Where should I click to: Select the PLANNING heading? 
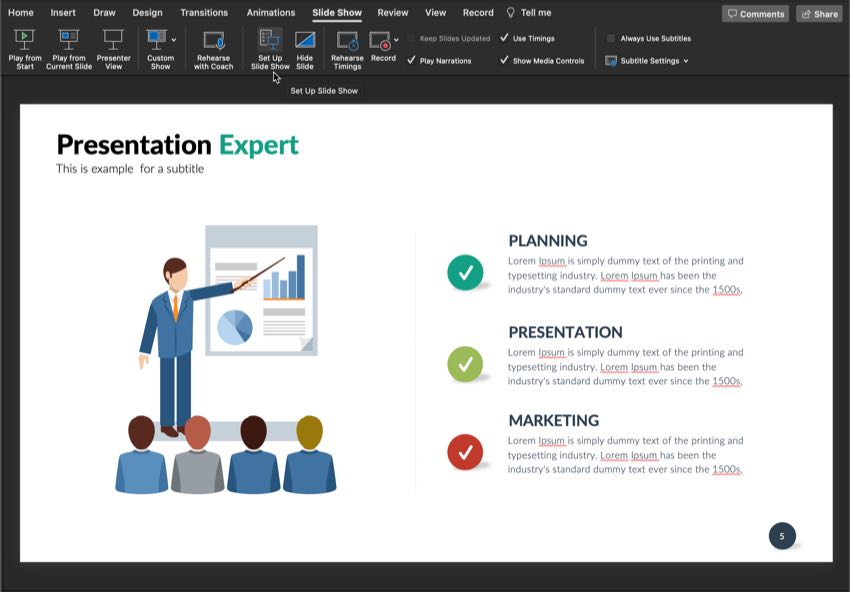click(548, 241)
